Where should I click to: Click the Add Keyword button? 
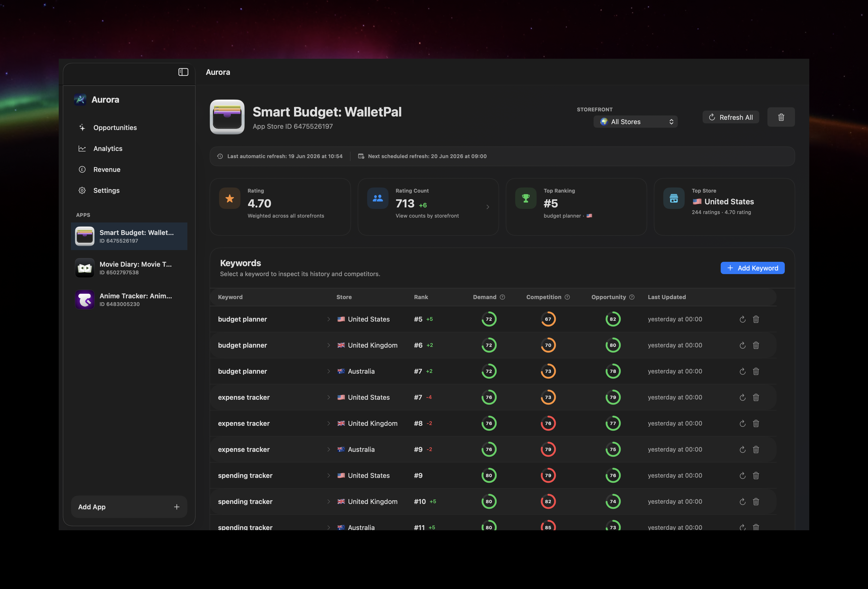[x=752, y=268]
